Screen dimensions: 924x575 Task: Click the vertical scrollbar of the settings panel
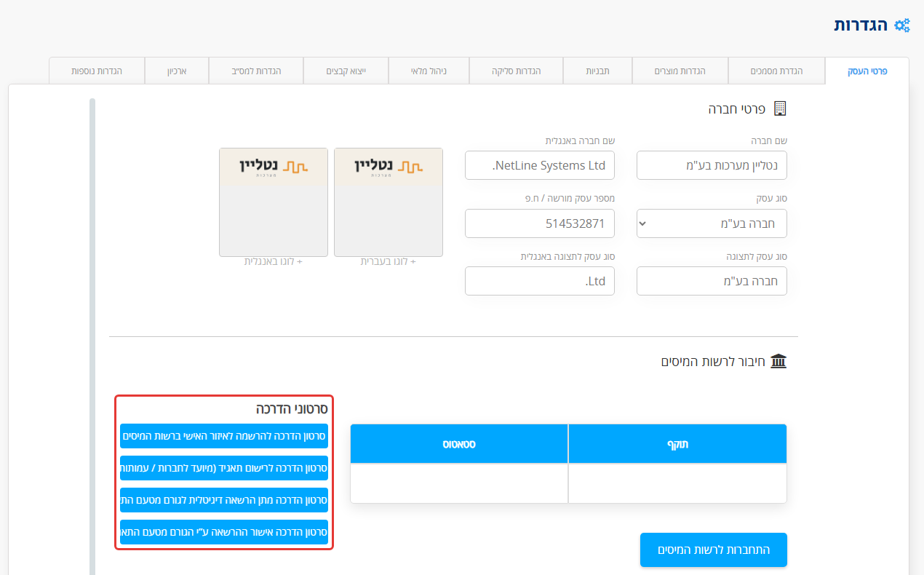pyautogui.click(x=92, y=336)
